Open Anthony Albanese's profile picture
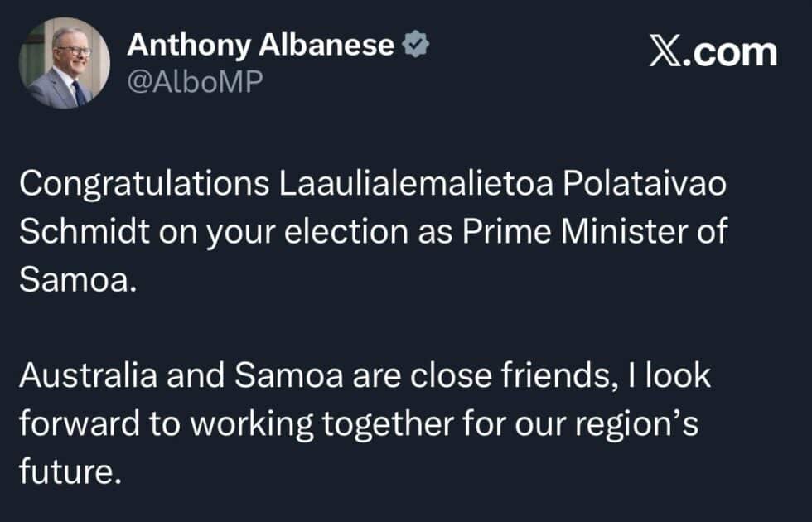 tap(65, 63)
